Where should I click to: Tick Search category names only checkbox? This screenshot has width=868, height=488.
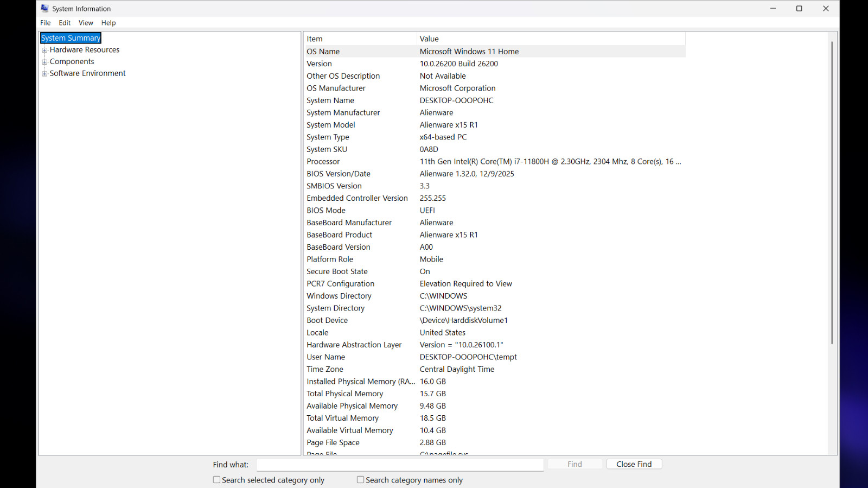tap(360, 480)
